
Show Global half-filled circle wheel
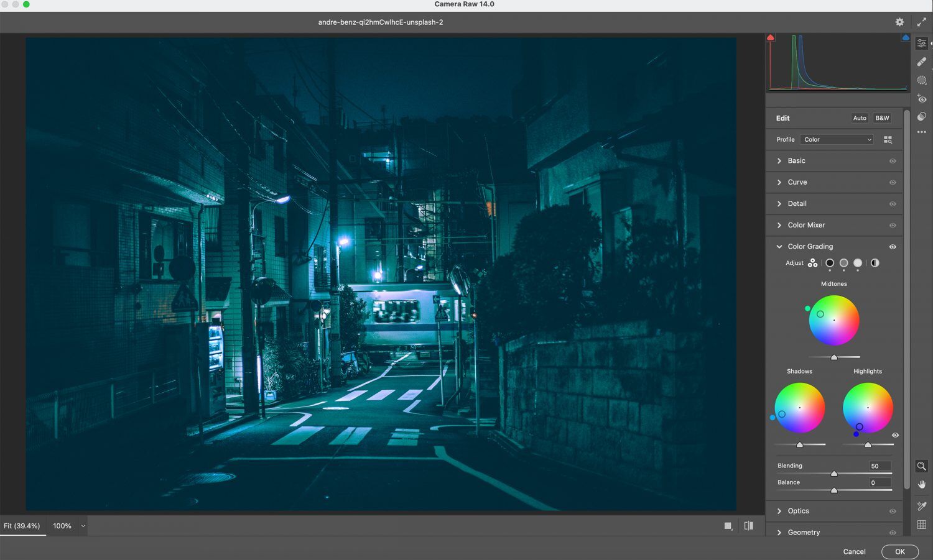coord(875,263)
